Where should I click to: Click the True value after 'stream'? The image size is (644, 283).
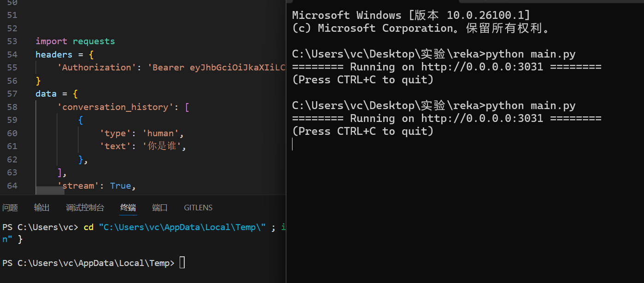[x=121, y=186]
